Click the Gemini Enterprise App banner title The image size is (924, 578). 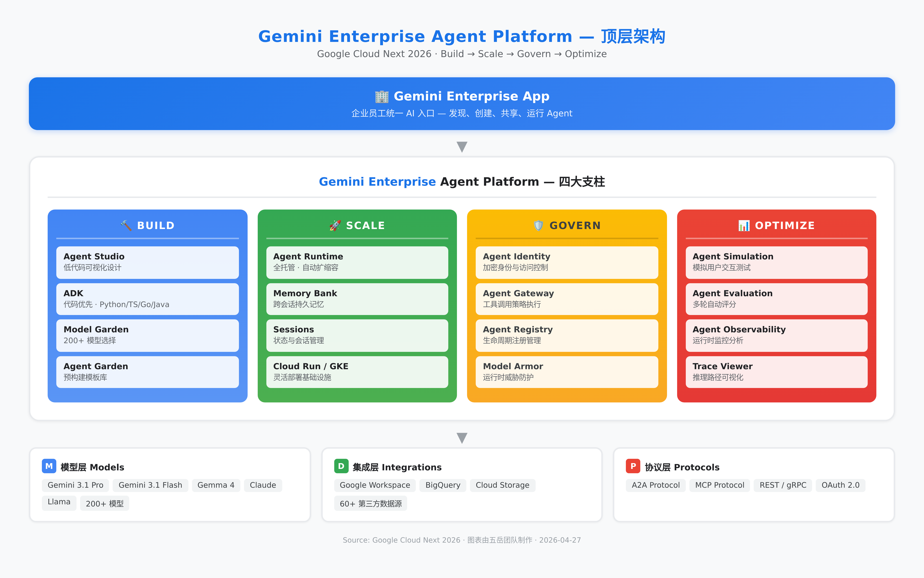[472, 96]
